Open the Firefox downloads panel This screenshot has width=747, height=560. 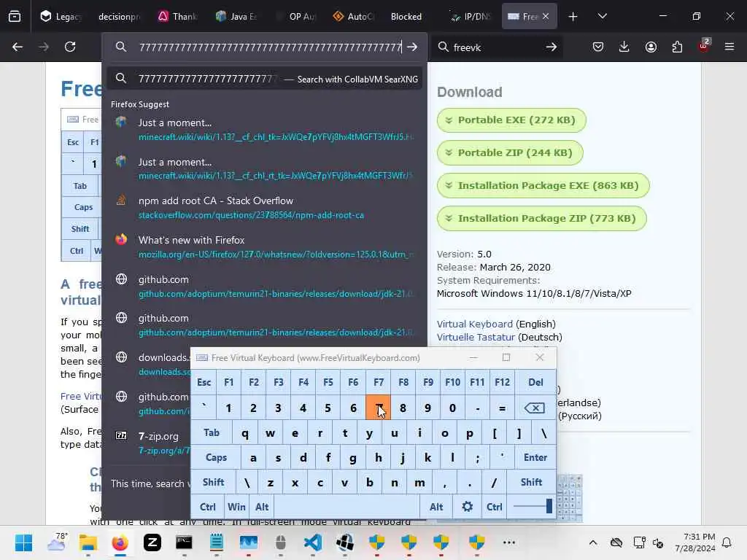(x=624, y=47)
